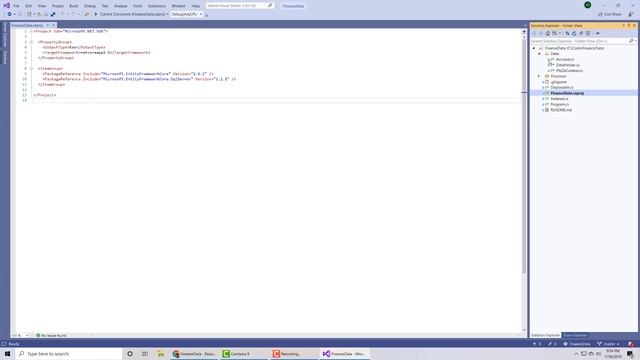Select PfsDbContext.cs in Solution Explorer
Image resolution: width=640 pixels, height=360 pixels.
[569, 71]
